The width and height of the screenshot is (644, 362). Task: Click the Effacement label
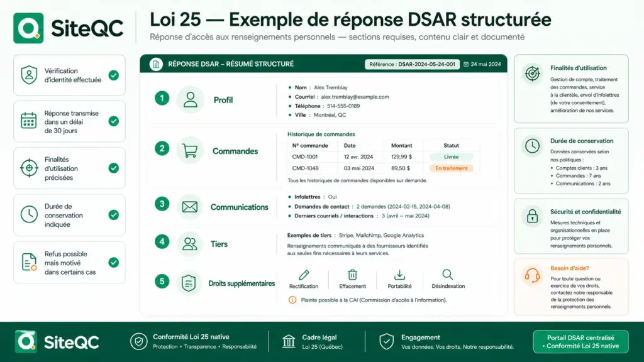point(352,286)
